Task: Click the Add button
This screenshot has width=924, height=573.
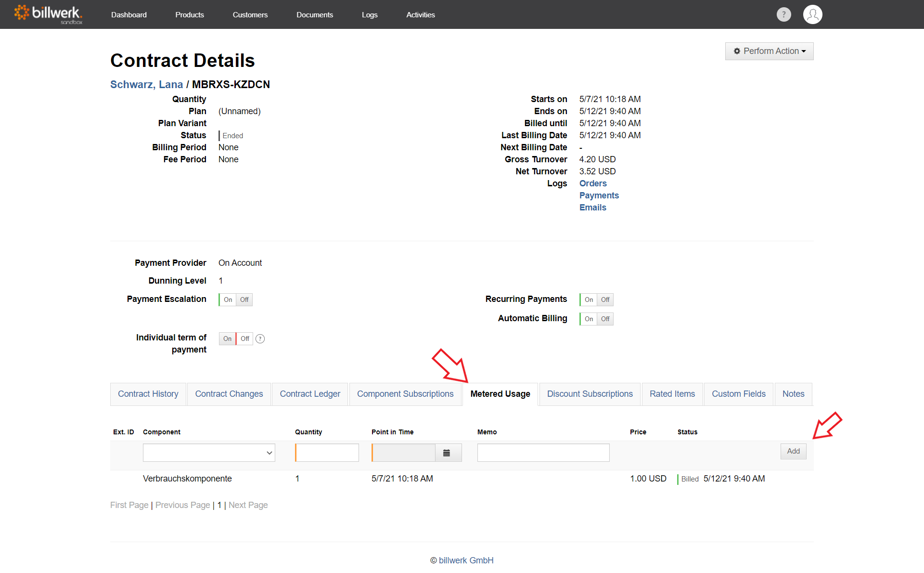Action: coord(794,451)
